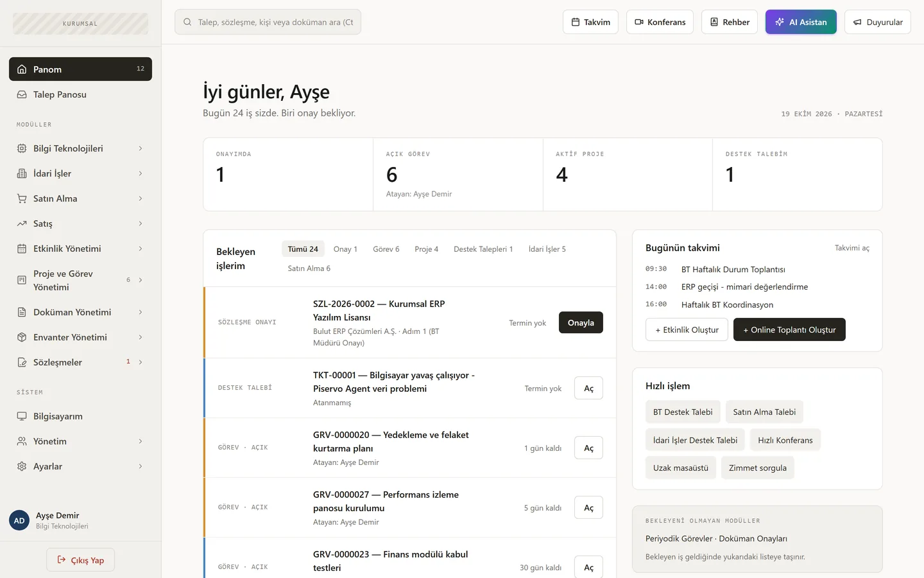Click the Yönetim users icon

pos(22,441)
